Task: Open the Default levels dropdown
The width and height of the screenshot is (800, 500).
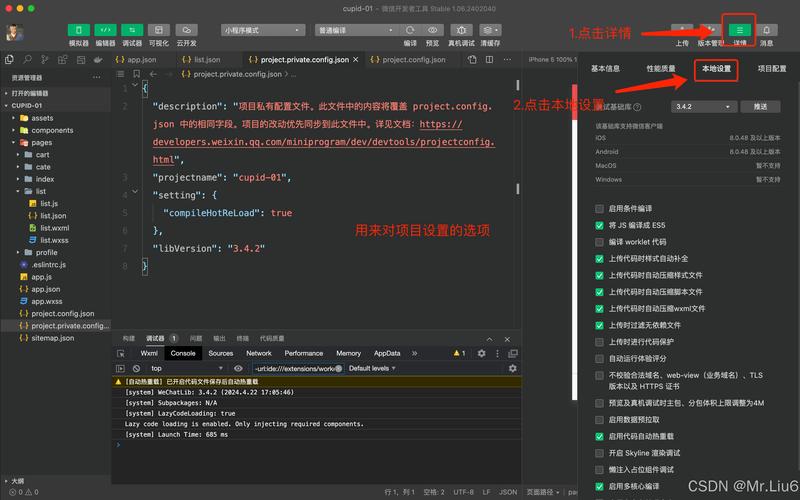Action: pos(372,368)
